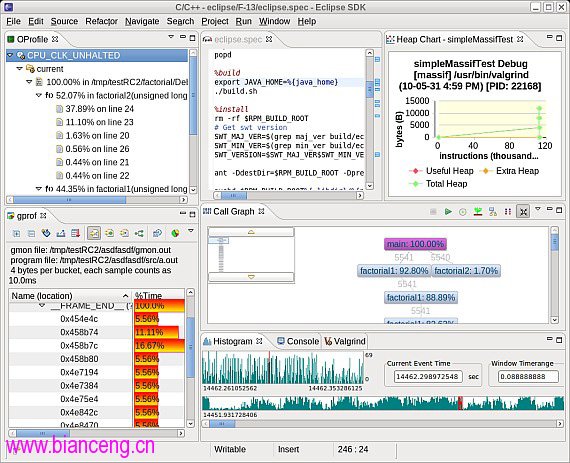
Task: Click the blue tag icon in gprof toolbar
Action: coord(46,233)
